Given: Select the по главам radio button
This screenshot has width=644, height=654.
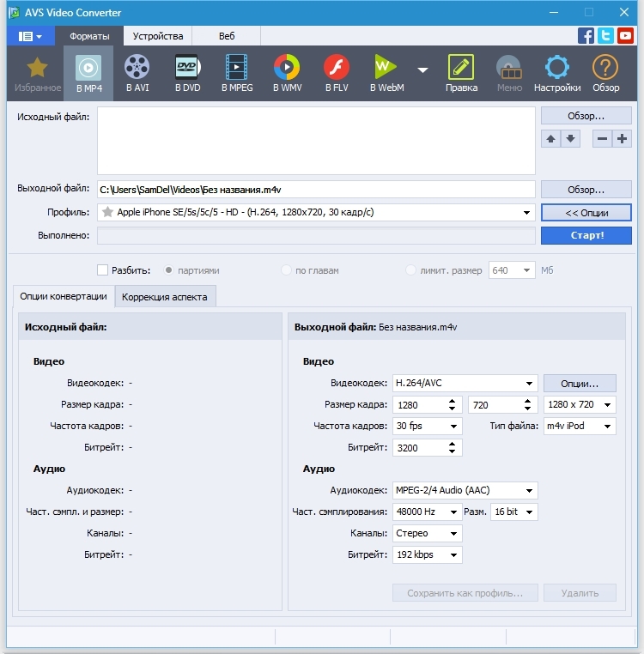Looking at the screenshot, I should click(287, 270).
